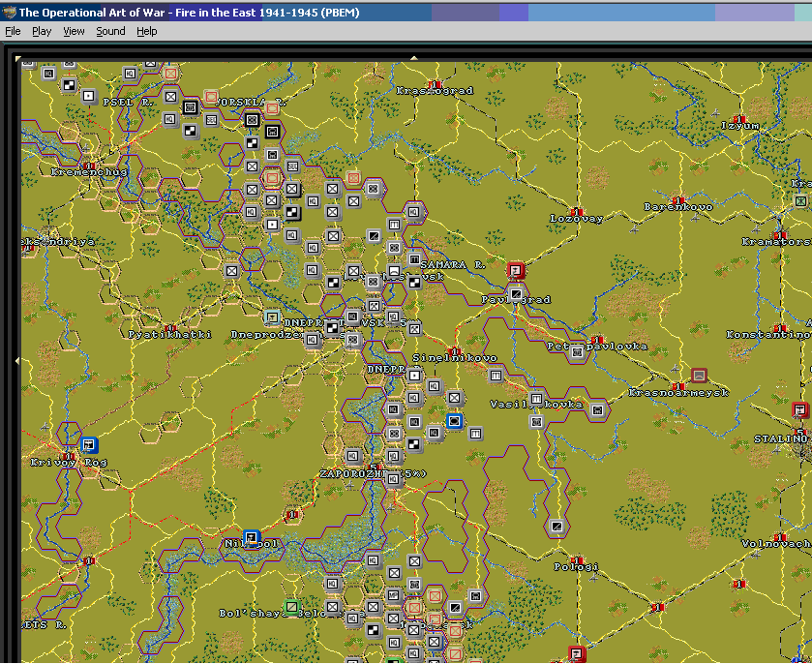Viewport: 812px width, 664px height.
Task: Select the green unit counter at Bol'shaya Belozerka
Action: point(292,607)
